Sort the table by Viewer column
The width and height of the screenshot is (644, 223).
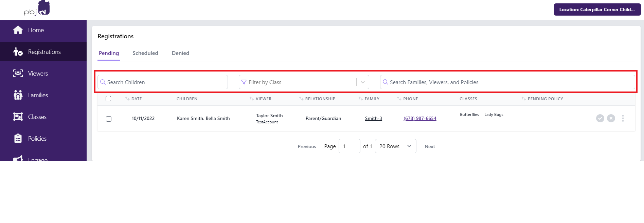coord(261,99)
